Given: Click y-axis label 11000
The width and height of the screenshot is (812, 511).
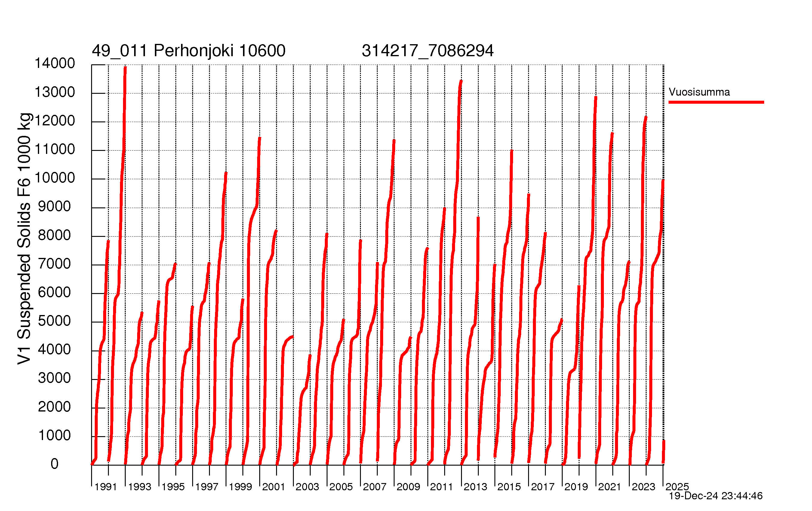Looking at the screenshot, I should 55,149.
